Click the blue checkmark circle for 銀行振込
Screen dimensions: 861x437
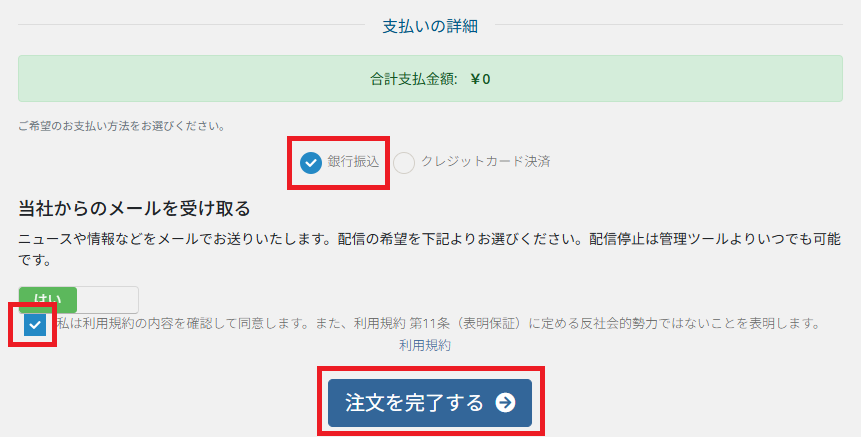pyautogui.click(x=311, y=163)
